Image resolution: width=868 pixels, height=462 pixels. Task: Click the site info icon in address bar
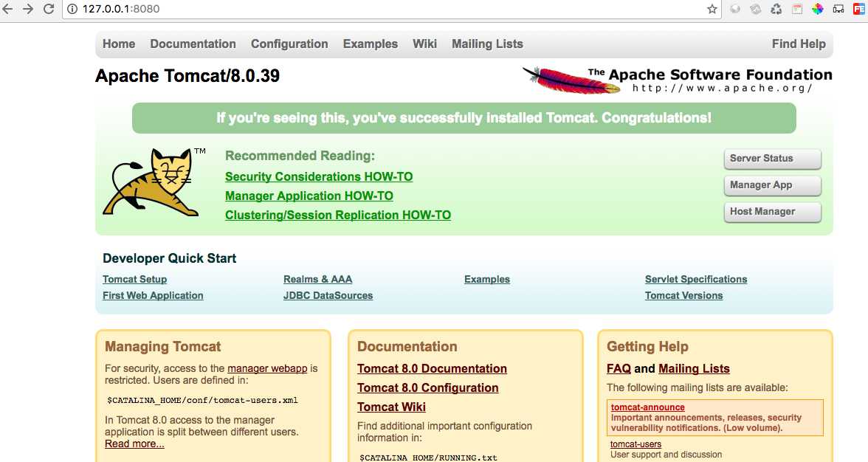[72, 9]
